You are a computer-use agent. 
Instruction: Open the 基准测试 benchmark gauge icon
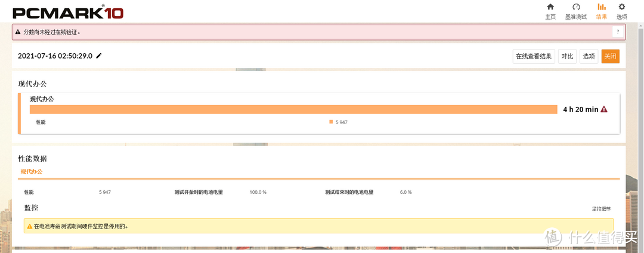pyautogui.click(x=576, y=7)
